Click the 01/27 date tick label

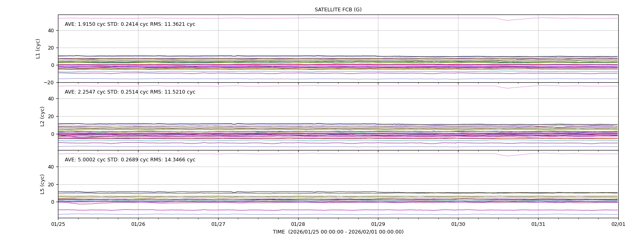point(218,224)
